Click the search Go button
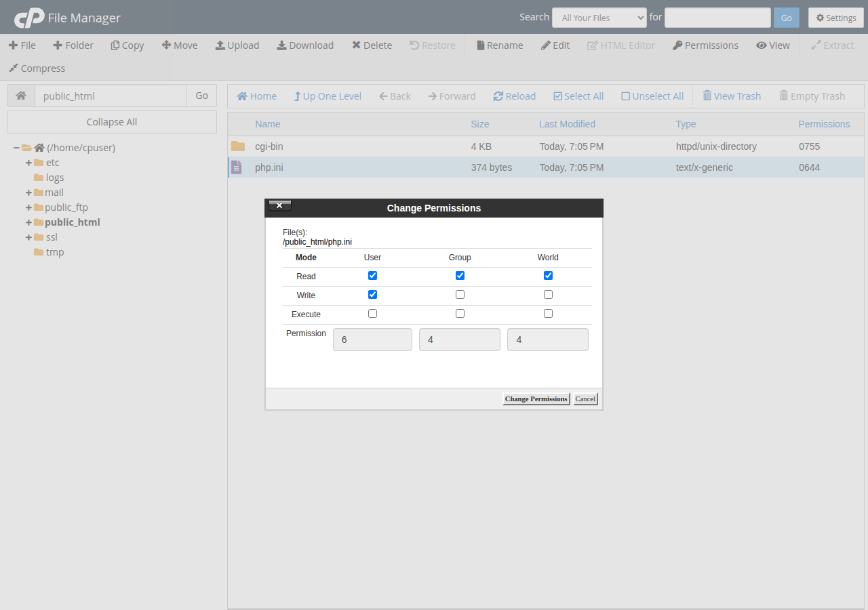Viewport: 868px width, 610px height. [787, 18]
